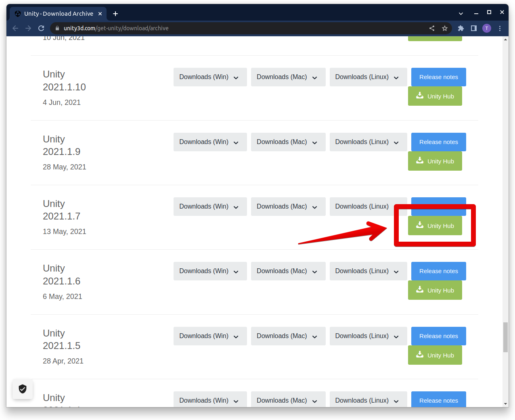Select the '6 May, 2021' date text
The width and height of the screenshot is (515, 420).
click(63, 297)
